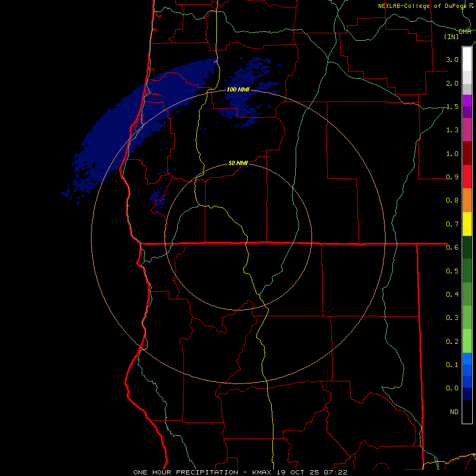Click the 0.2 legend value

[452, 341]
